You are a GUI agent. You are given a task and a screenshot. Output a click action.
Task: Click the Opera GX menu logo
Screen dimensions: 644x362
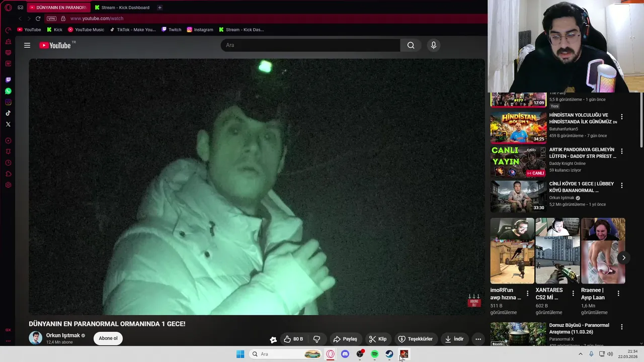(x=8, y=8)
